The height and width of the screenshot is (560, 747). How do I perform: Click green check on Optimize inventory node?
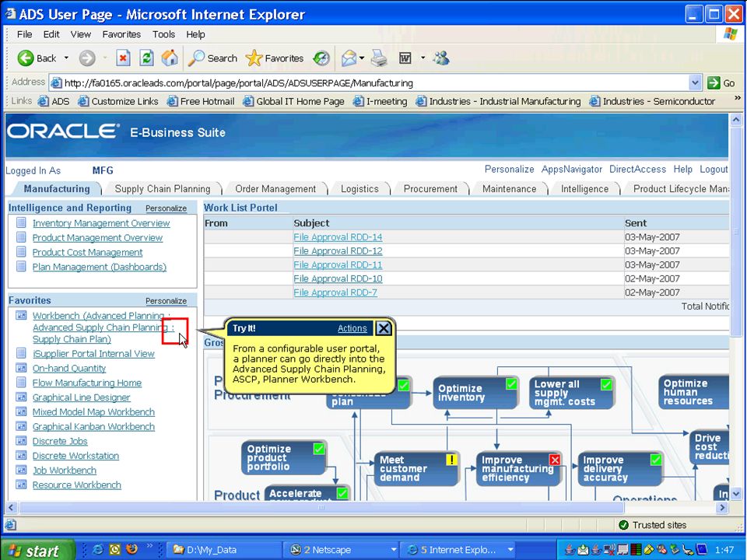511,383
